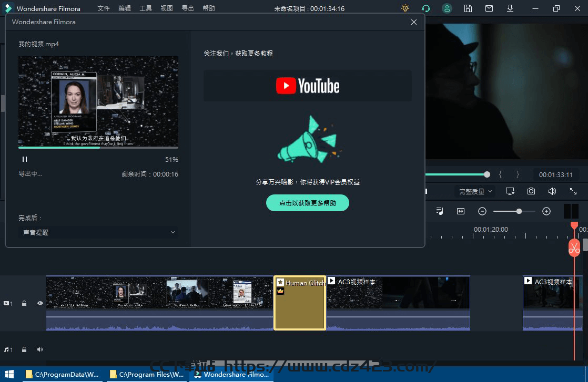Select the rightmost AC3视频样本 clip

(x=552, y=303)
